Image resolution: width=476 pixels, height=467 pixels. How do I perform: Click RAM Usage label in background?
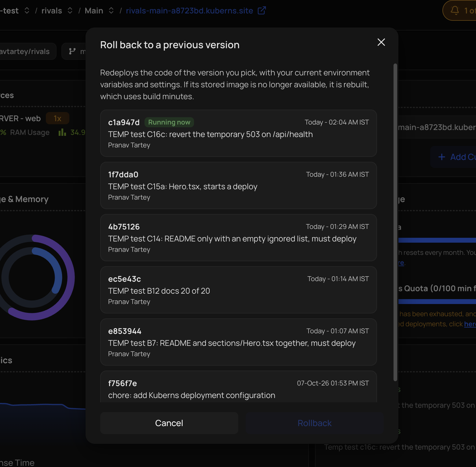[30, 132]
